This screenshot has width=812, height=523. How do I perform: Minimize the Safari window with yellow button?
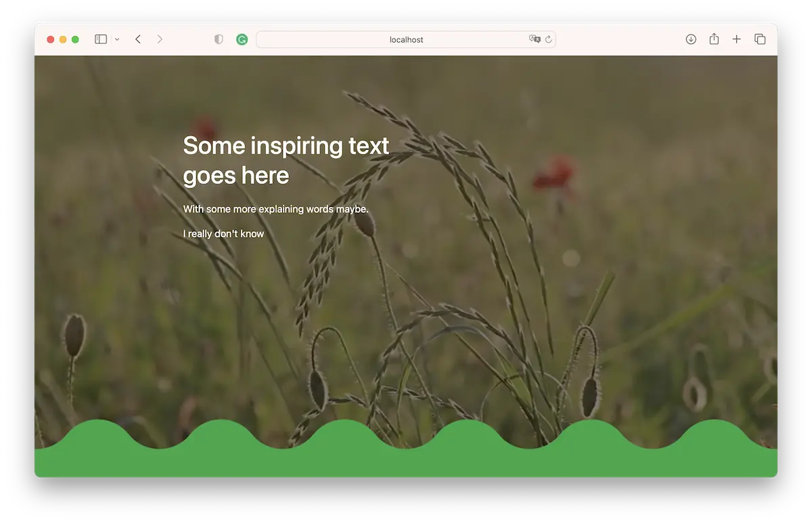[63, 39]
